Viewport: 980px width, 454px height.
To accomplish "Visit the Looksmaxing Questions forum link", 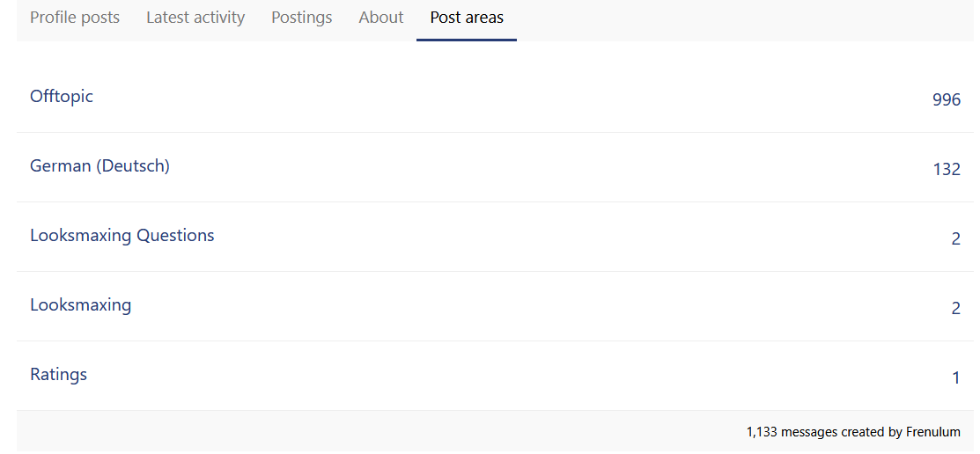I will (122, 236).
